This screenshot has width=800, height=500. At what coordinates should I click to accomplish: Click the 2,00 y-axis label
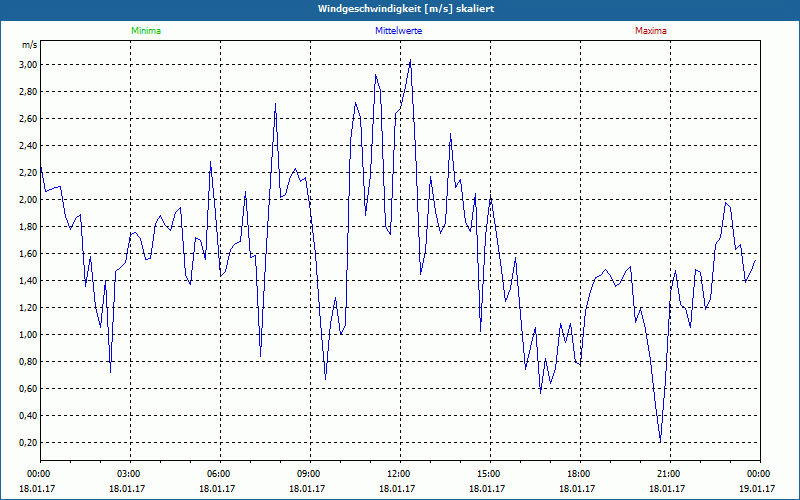pos(28,199)
